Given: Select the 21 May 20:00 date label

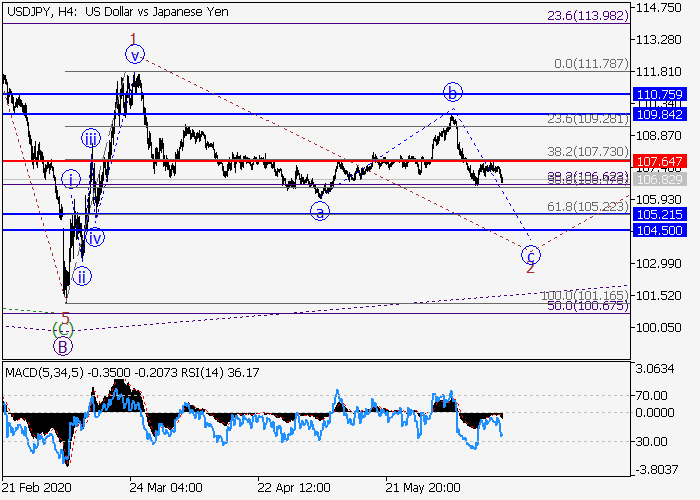Looking at the screenshot, I should tap(424, 487).
